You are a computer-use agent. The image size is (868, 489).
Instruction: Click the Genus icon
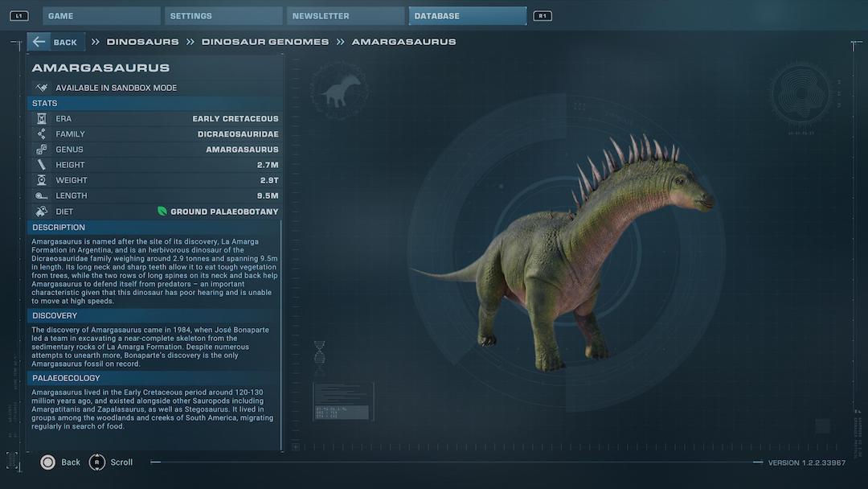[42, 150]
